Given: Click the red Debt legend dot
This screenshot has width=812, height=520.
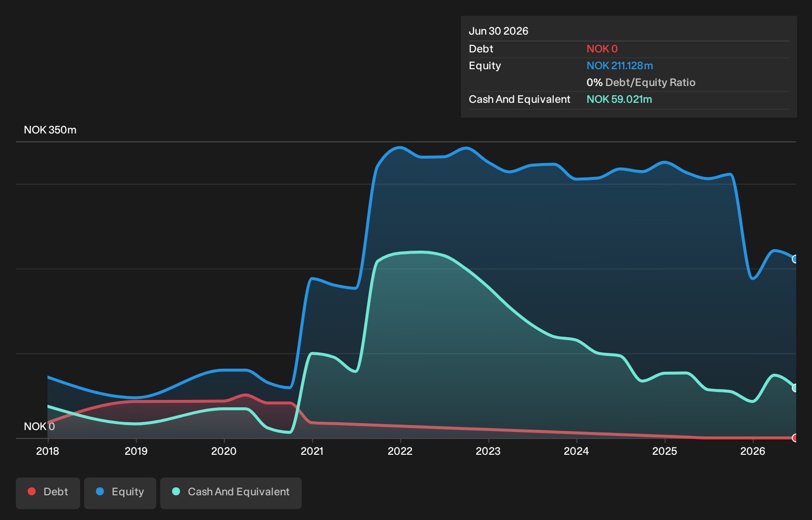Looking at the screenshot, I should pos(32,491).
